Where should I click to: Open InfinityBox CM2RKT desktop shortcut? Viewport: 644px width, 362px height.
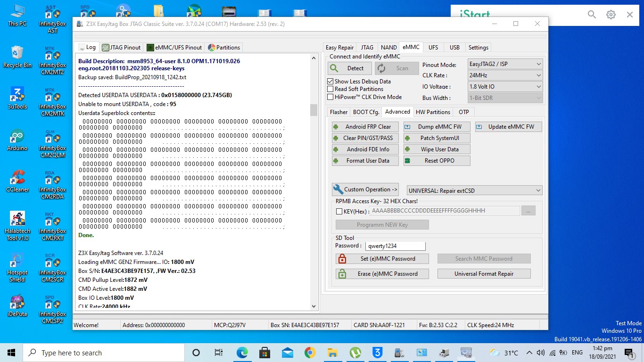tap(52, 227)
